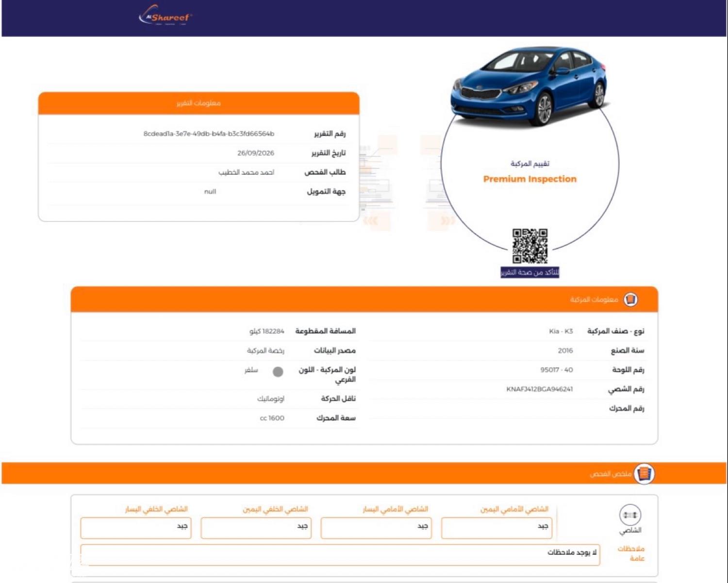Click the gray silver color swatch circle

pos(278,372)
